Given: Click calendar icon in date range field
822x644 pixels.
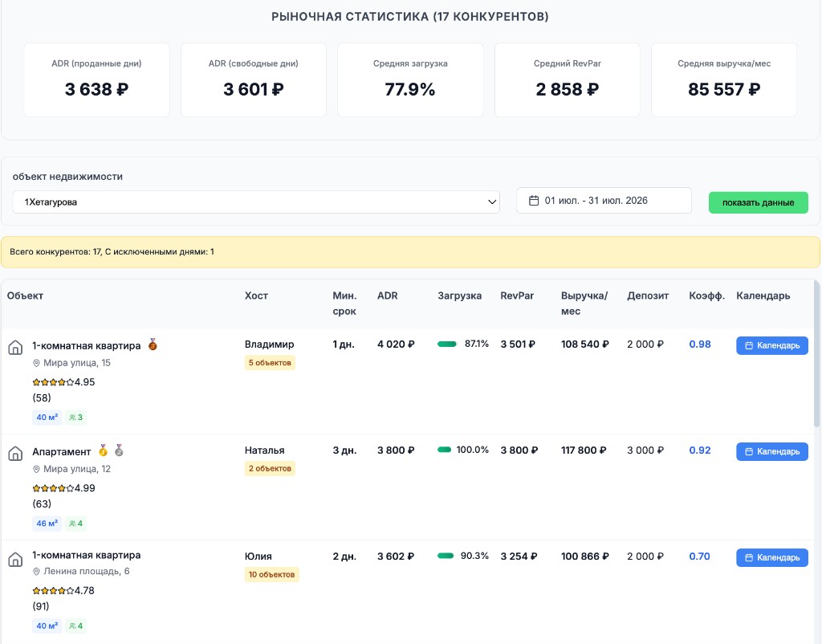Looking at the screenshot, I should (534, 200).
